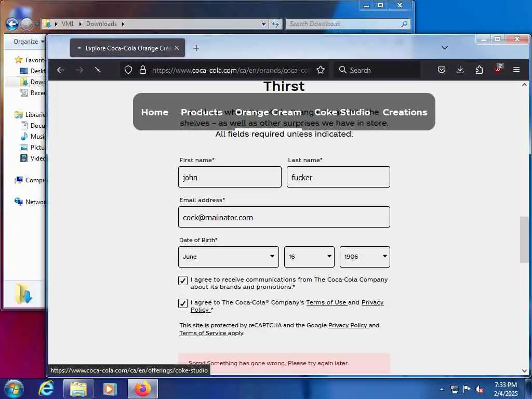Click Last name input field
The width and height of the screenshot is (532, 399).
[x=338, y=177]
